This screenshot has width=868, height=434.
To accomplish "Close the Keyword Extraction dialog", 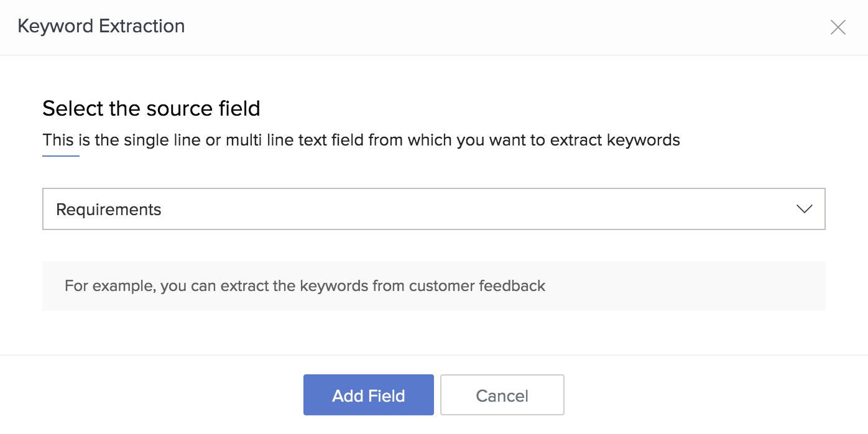I will point(838,27).
